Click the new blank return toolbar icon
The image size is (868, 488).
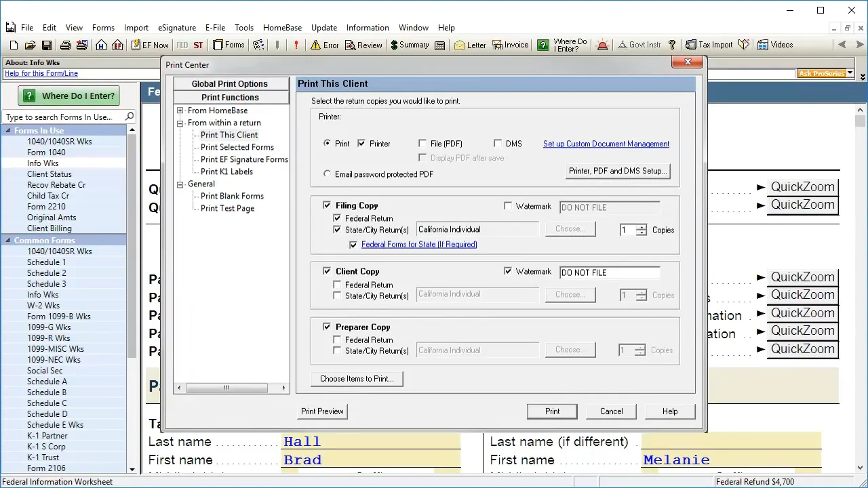[14, 45]
